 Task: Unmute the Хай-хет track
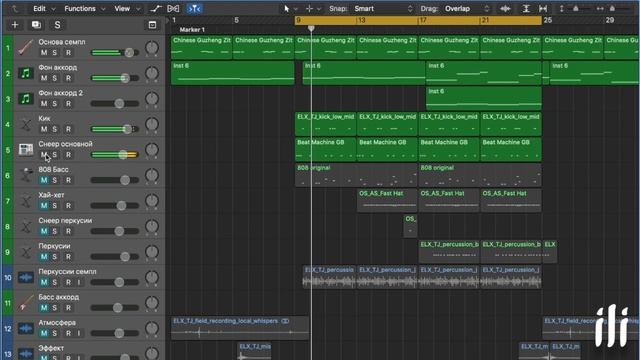(x=44, y=206)
